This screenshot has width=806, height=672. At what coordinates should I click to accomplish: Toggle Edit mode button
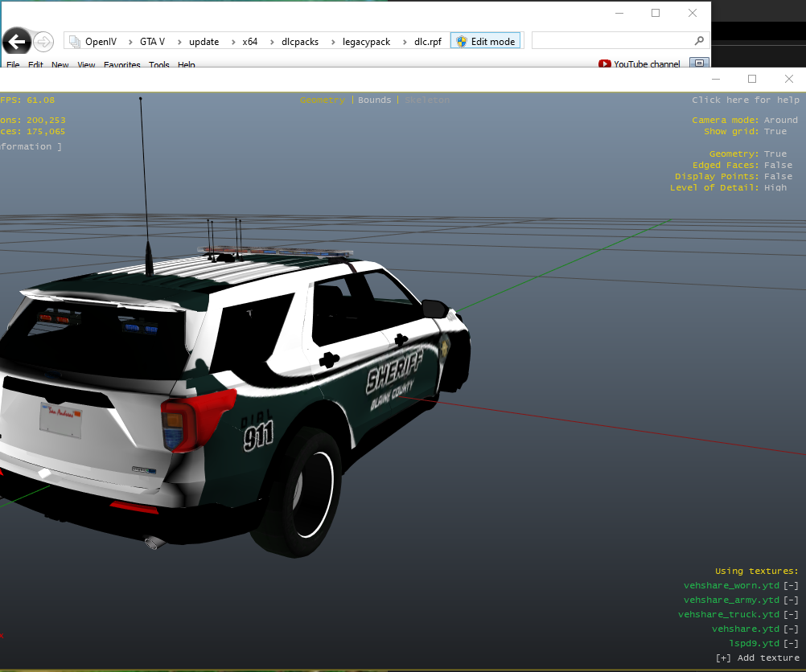click(x=486, y=41)
